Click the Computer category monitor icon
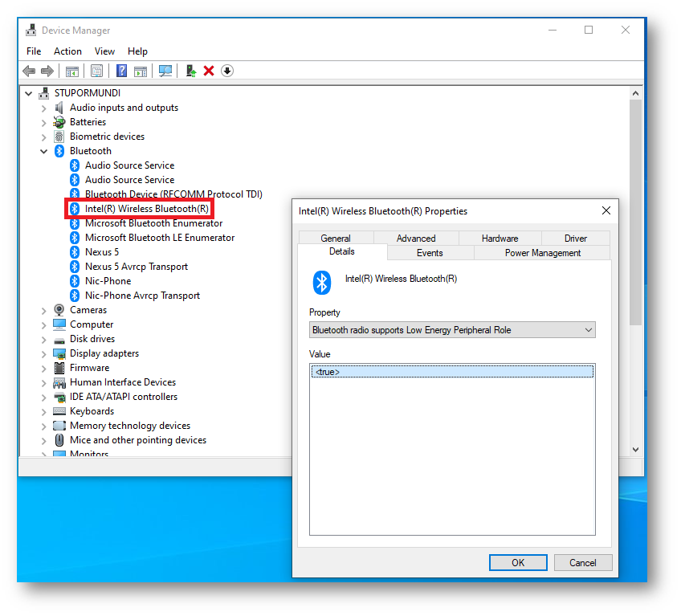 tap(59, 324)
